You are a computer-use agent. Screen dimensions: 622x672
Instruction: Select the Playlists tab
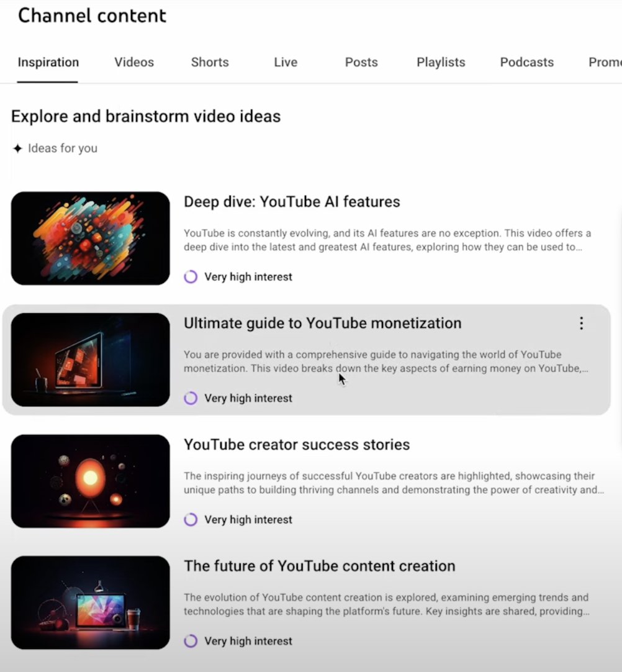coord(441,62)
